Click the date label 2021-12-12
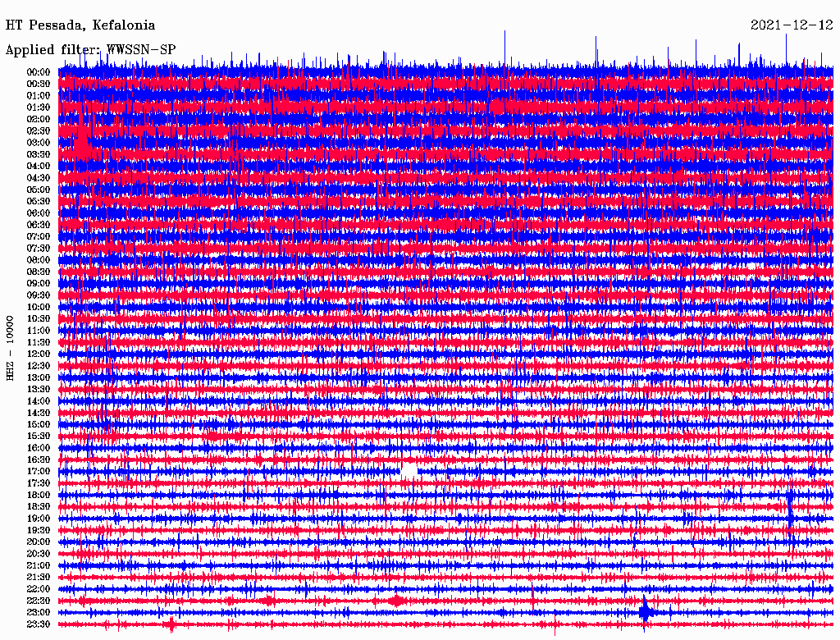 point(792,25)
